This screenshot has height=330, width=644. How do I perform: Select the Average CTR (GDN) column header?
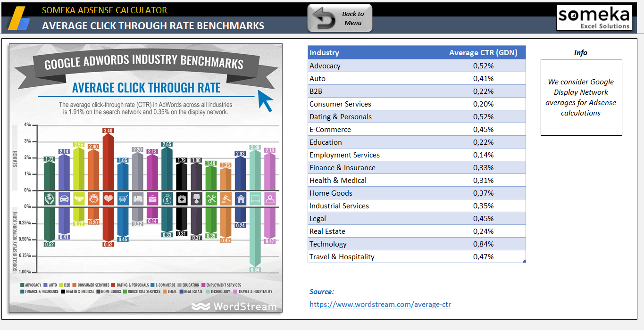[x=483, y=53]
